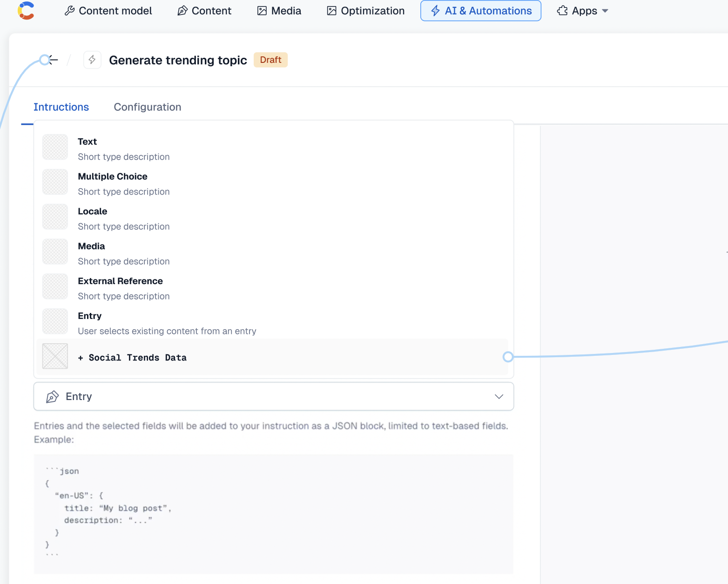This screenshot has height=584, width=728.
Task: Click the Content model wrench icon
Action: click(x=69, y=11)
